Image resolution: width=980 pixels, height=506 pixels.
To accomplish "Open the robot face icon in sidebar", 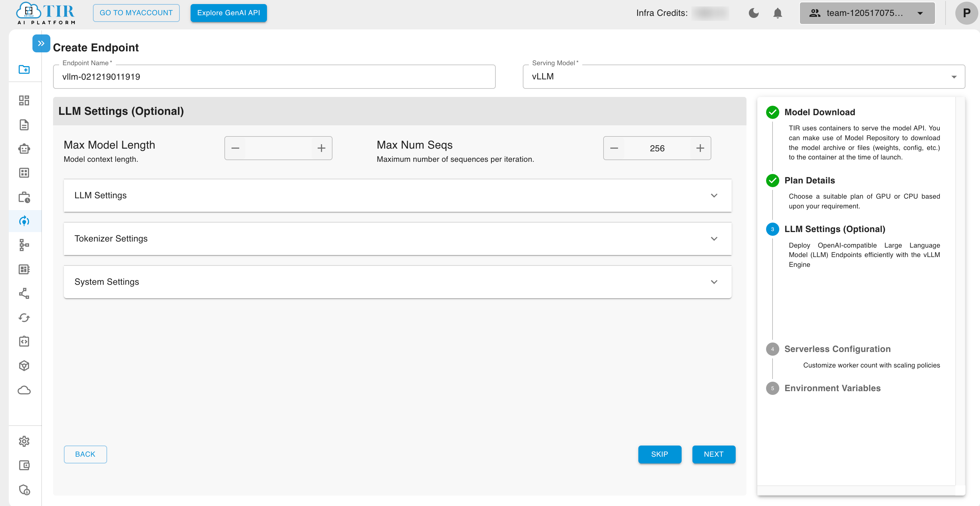I will pyautogui.click(x=24, y=149).
